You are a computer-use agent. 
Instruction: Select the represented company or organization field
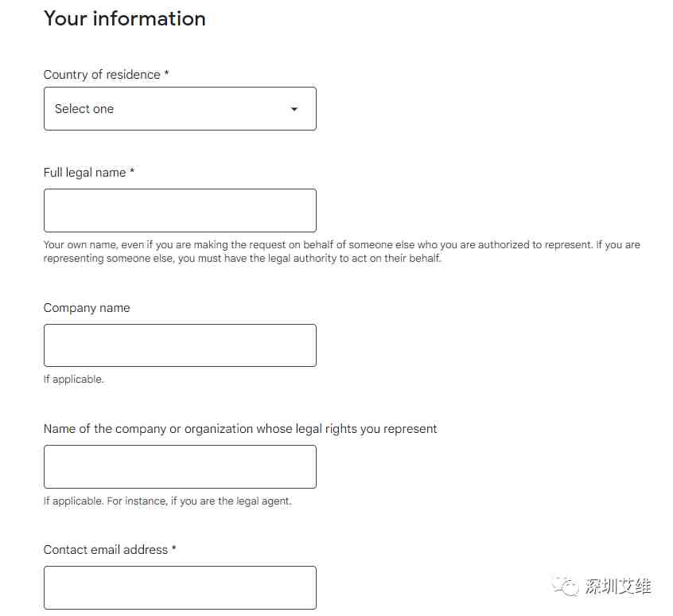coord(180,466)
